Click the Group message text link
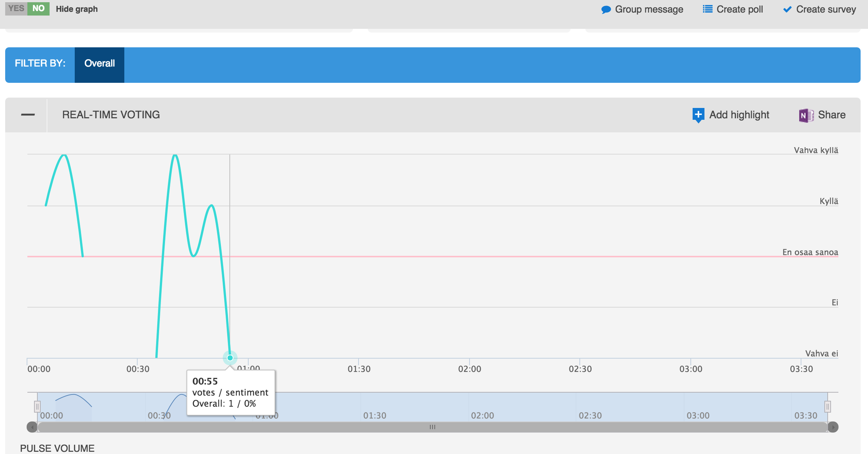The image size is (868, 454). 649,9
